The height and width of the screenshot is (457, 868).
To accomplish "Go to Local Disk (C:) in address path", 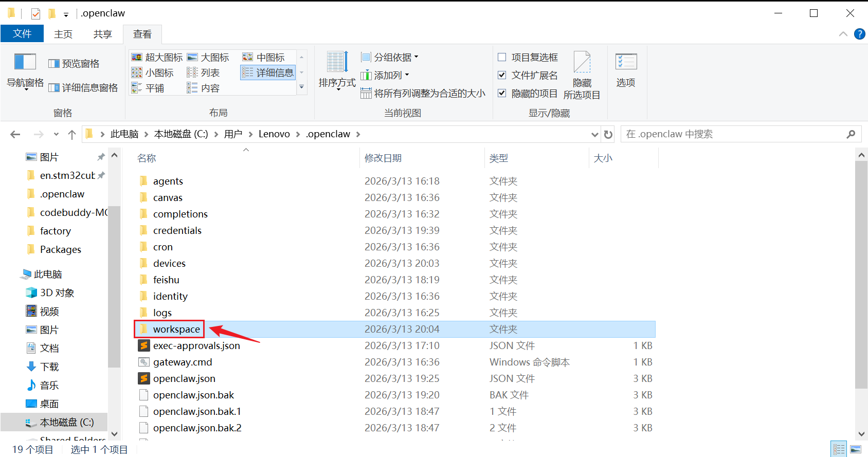I will [181, 134].
